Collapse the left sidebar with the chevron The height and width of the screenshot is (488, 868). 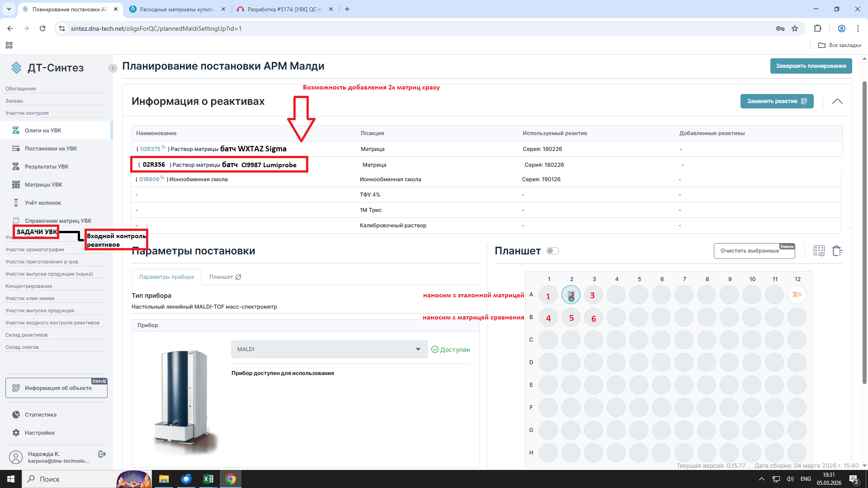pos(113,68)
